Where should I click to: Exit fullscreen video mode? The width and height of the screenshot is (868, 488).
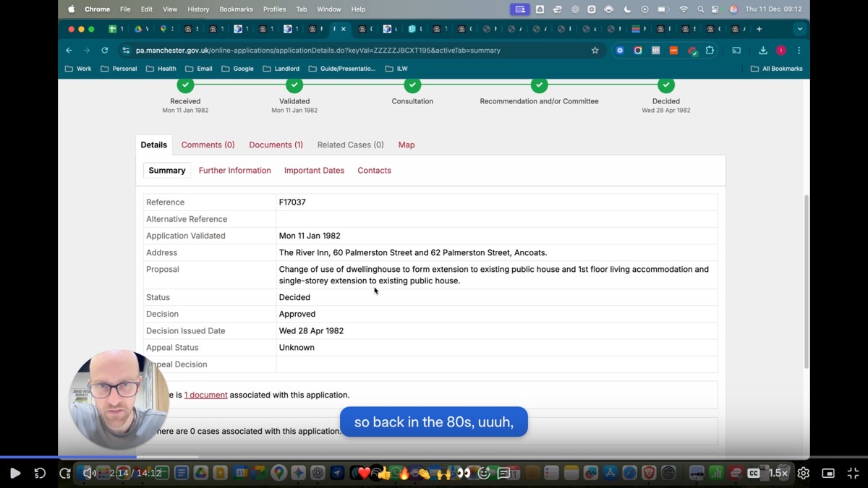click(x=853, y=474)
